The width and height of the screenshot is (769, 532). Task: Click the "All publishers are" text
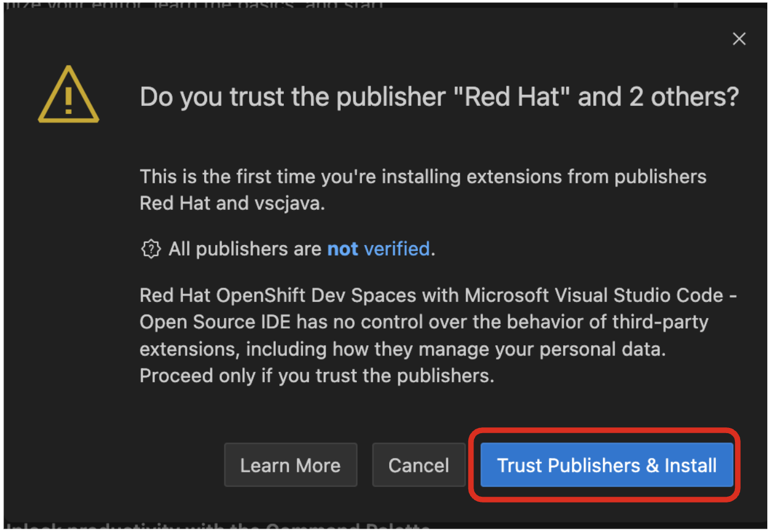pos(245,249)
